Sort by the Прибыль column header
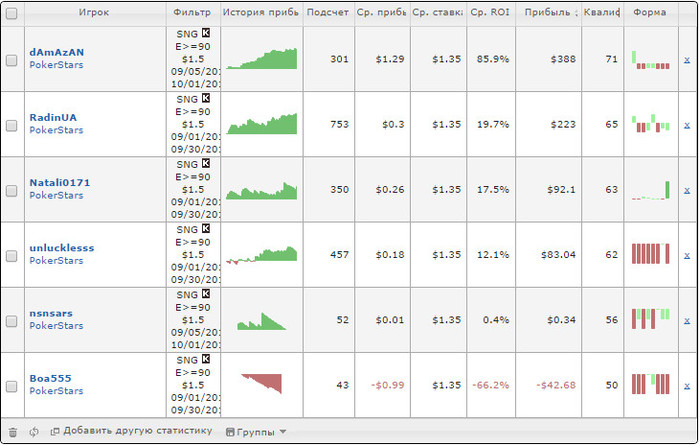Screen dimensions: 700x445 click(x=551, y=13)
